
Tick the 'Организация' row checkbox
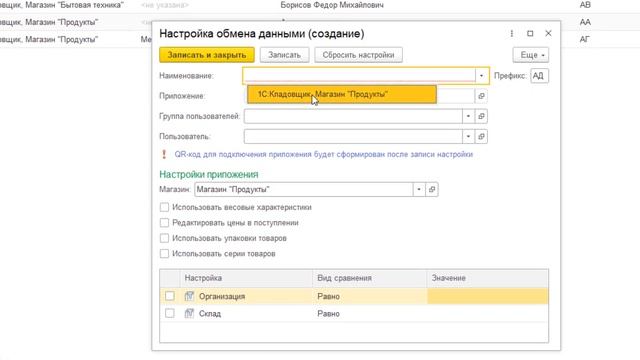pos(170,296)
